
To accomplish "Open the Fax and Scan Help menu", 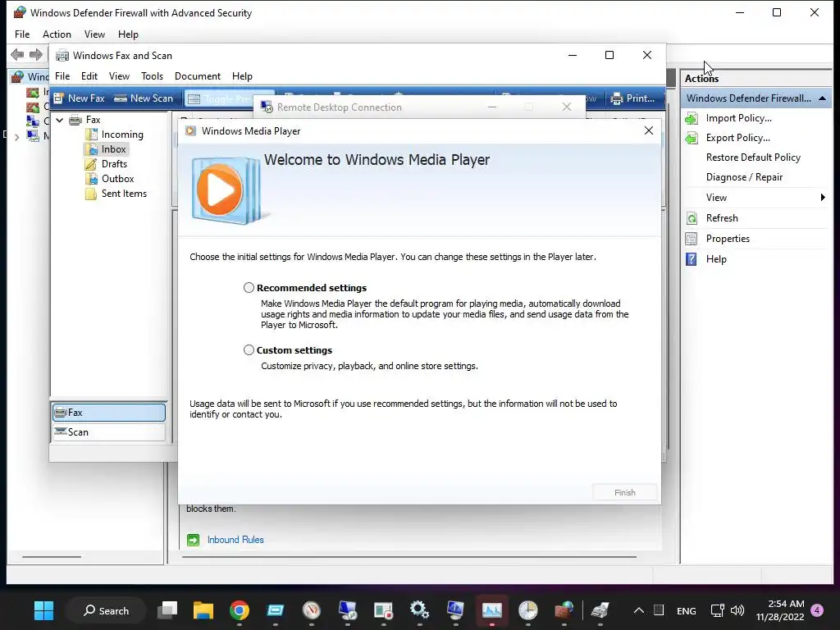I will [x=242, y=76].
